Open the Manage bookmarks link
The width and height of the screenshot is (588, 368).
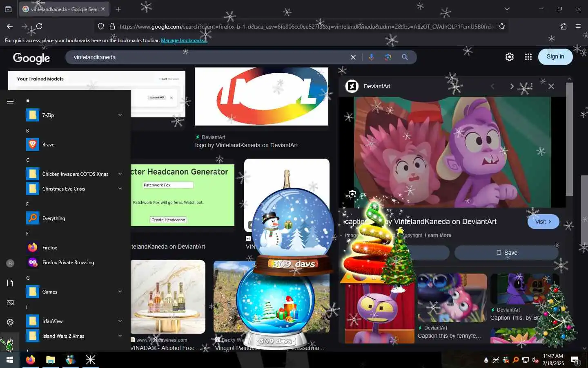tap(184, 40)
